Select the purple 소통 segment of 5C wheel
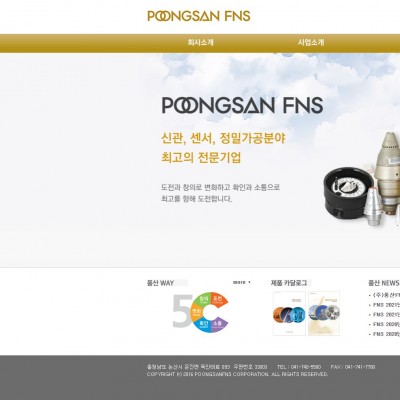400x400 pixels. click(218, 323)
